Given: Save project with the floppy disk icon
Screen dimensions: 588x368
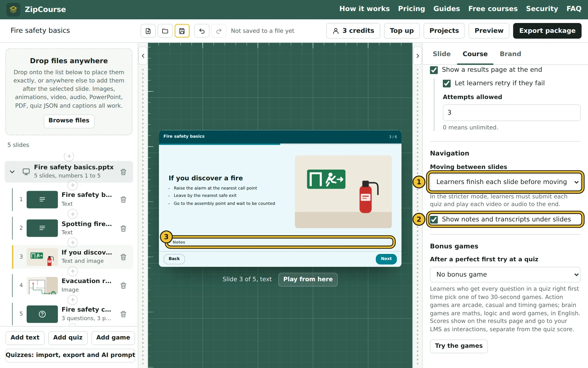Looking at the screenshot, I should click(182, 31).
